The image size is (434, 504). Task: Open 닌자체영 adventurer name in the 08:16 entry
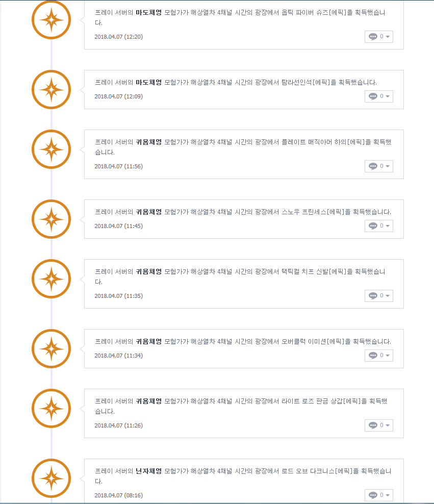tap(148, 471)
